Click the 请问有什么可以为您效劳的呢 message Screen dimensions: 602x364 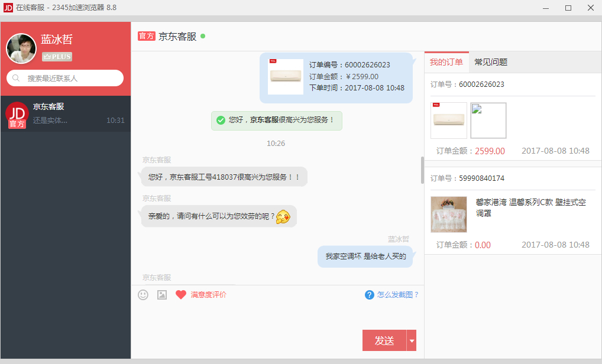219,216
